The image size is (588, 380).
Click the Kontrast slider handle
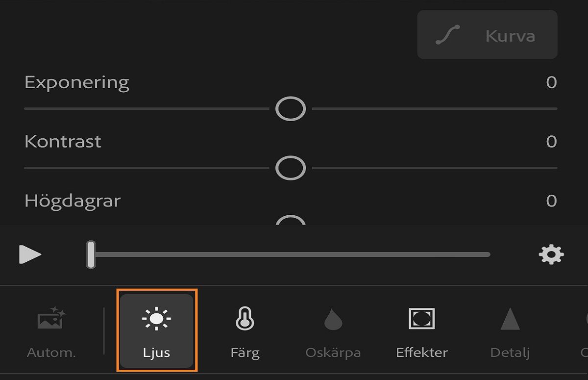pos(290,168)
